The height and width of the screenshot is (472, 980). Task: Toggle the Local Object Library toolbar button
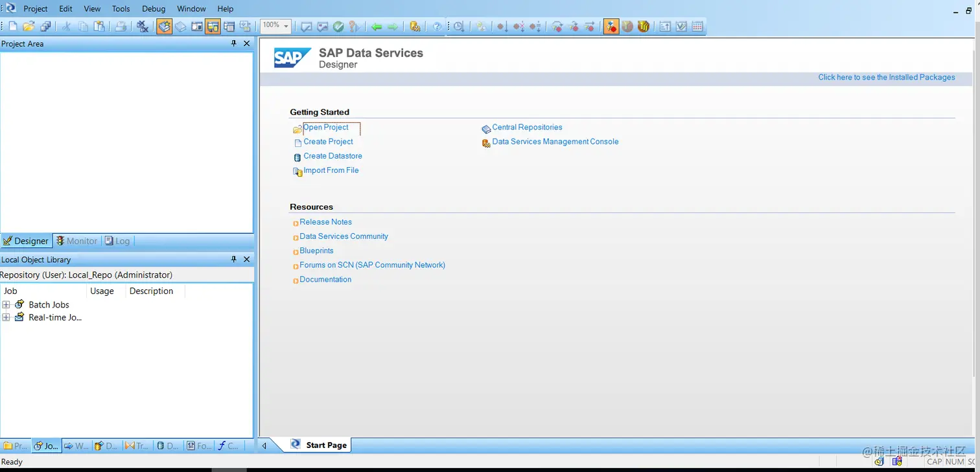(x=165, y=27)
